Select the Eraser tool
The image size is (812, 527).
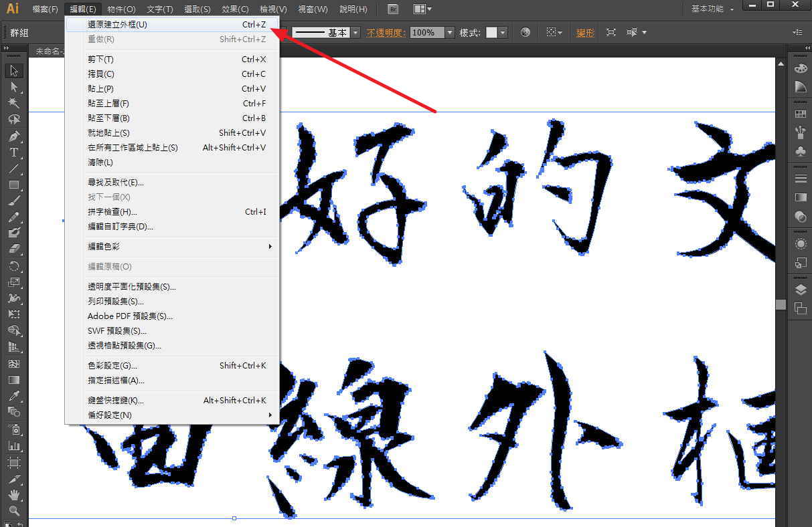pyautogui.click(x=14, y=249)
